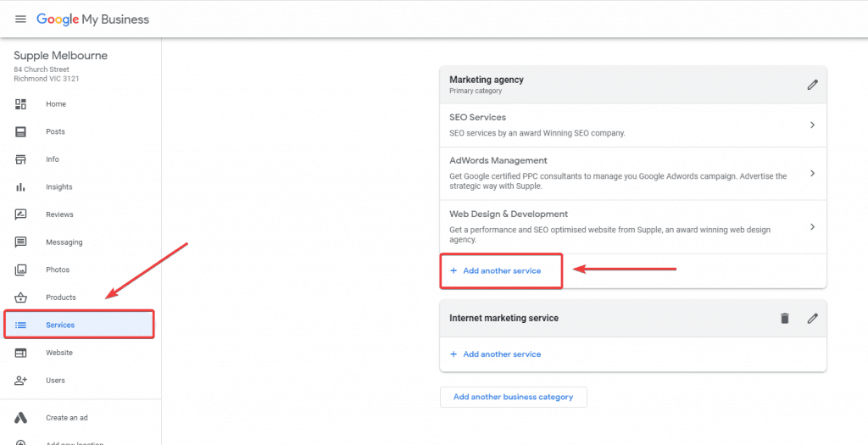Select the Services menu item

pyautogui.click(x=79, y=325)
